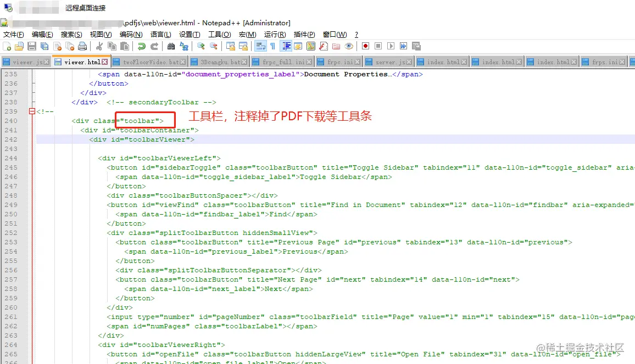This screenshot has width=635, height=364.
Task: Toggle Show All Characters pilcrow icon
Action: pyautogui.click(x=272, y=46)
